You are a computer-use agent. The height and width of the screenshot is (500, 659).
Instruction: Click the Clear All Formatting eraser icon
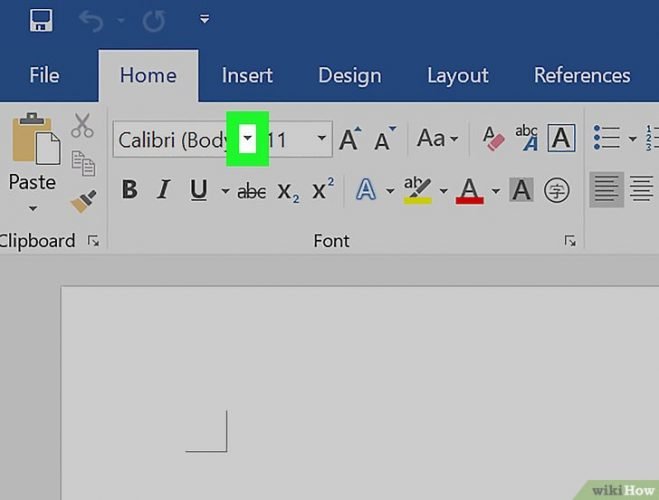coord(493,138)
